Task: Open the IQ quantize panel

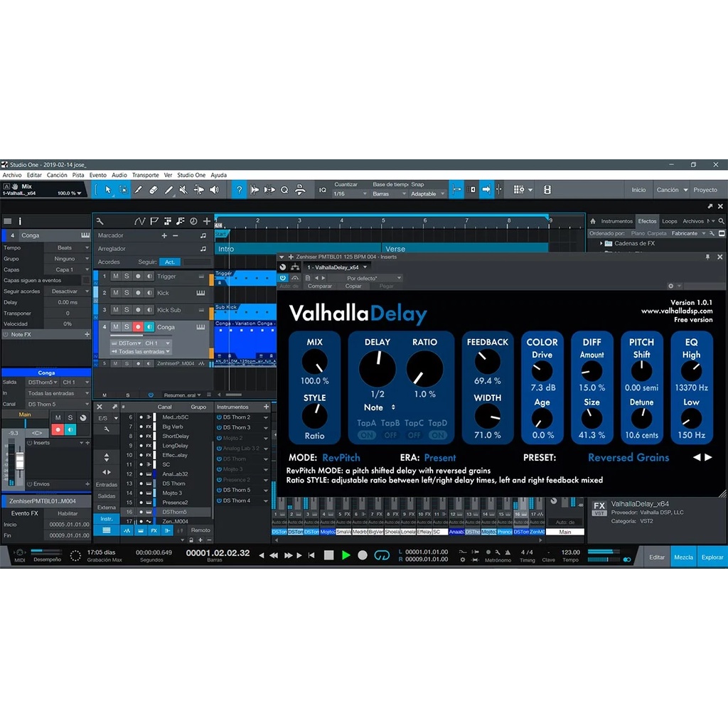Action: (322, 190)
